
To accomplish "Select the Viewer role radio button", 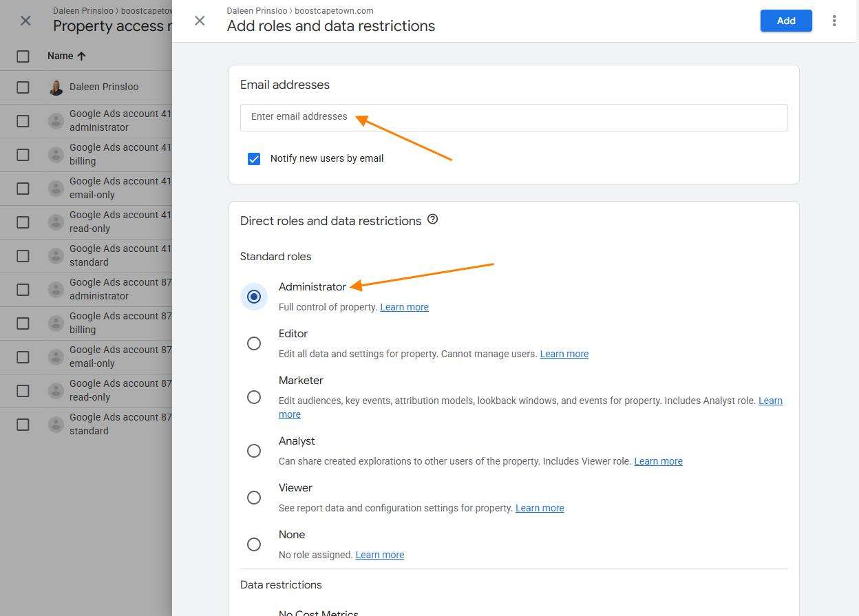I will (x=254, y=498).
